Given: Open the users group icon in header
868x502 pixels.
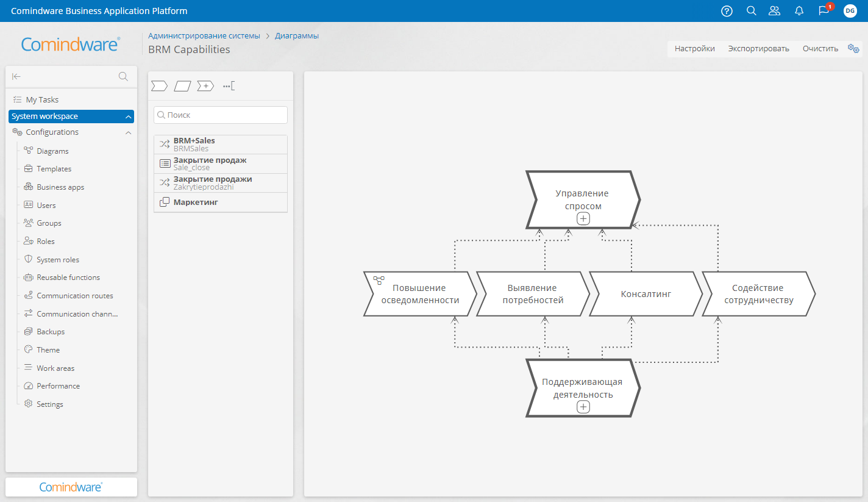Looking at the screenshot, I should click(x=775, y=11).
